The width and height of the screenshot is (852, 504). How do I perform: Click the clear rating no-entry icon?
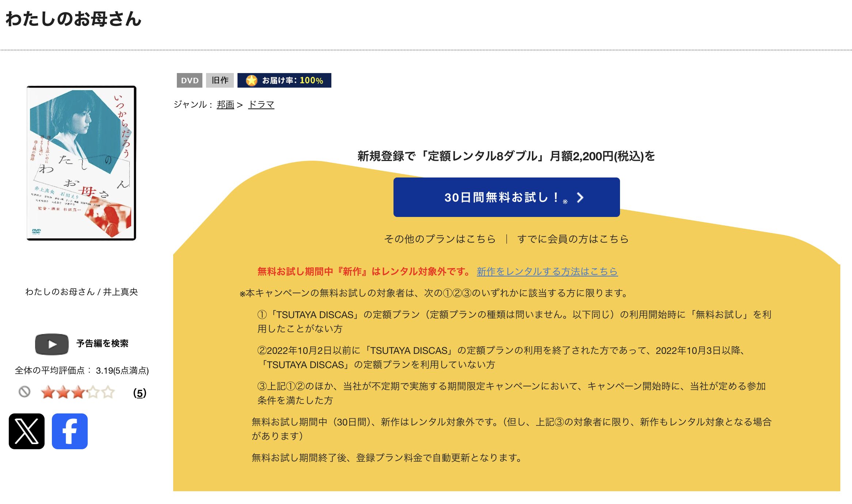click(24, 392)
